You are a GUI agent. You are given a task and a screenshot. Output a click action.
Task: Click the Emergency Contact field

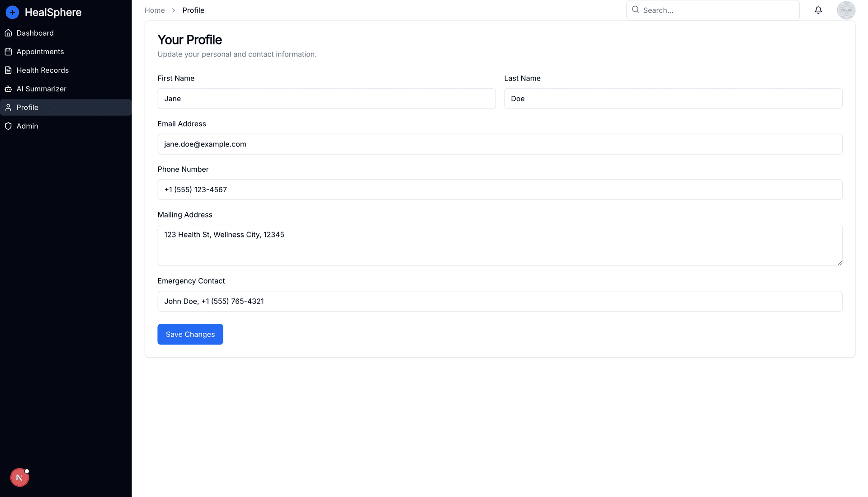coord(500,301)
